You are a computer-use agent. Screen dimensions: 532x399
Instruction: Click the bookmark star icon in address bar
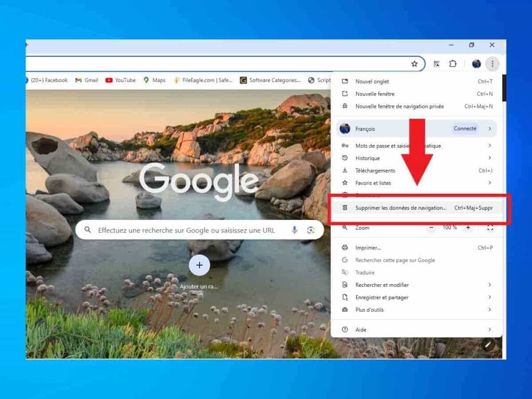pos(414,64)
